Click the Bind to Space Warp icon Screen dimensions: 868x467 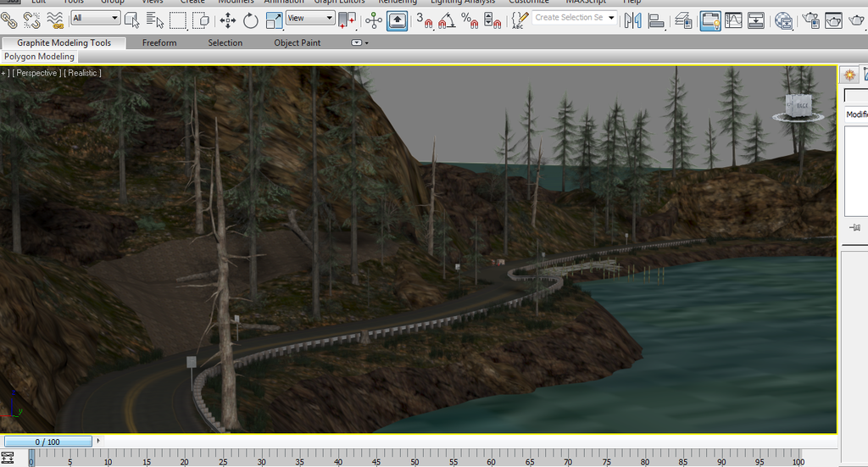point(54,18)
